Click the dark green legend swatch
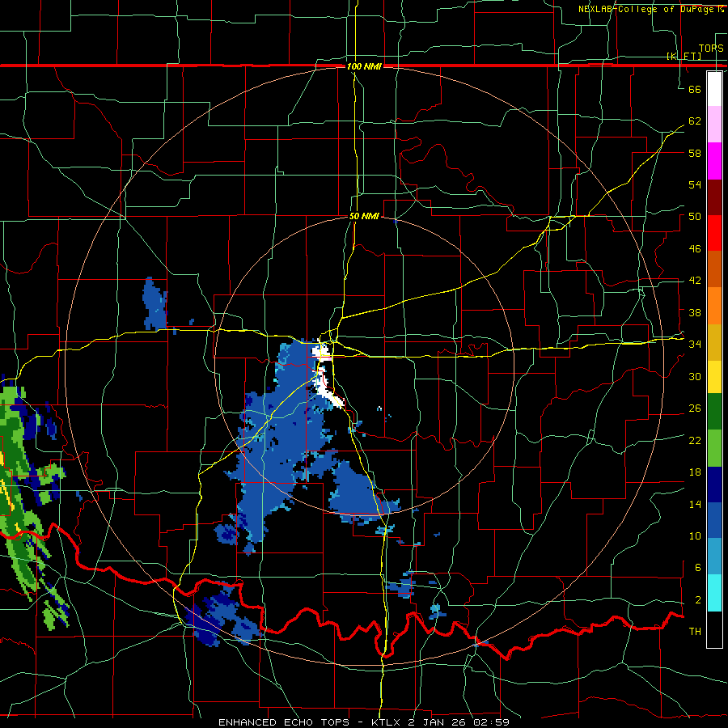 714,412
